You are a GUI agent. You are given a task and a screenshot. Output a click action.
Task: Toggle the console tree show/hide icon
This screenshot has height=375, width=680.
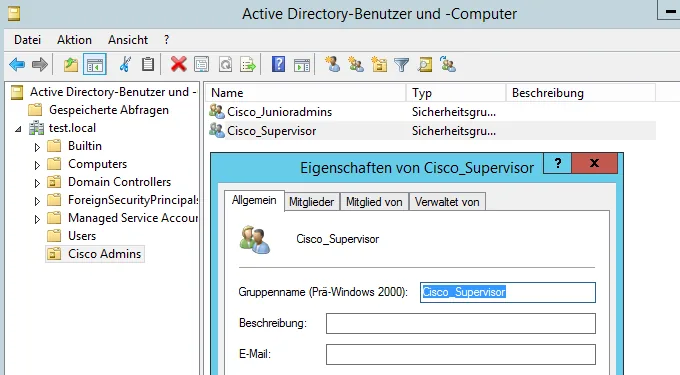click(x=95, y=65)
